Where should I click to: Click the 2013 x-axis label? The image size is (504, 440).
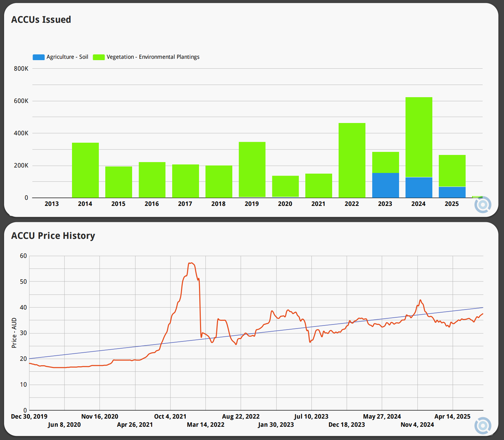coord(52,204)
